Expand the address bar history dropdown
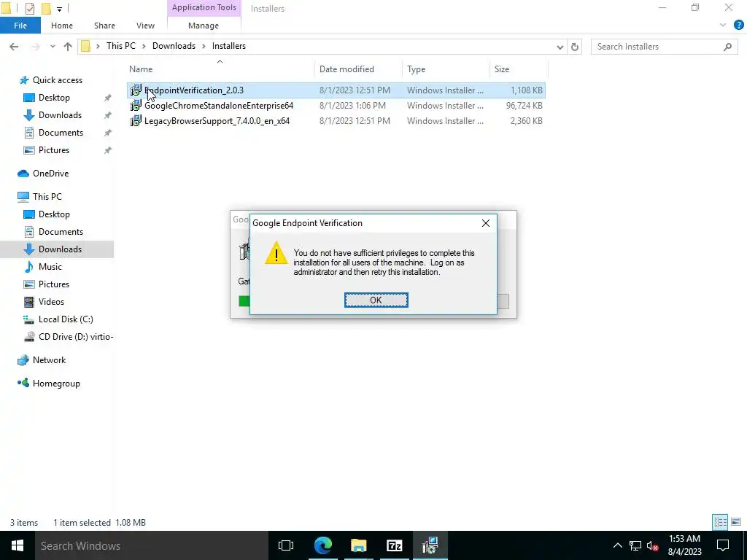Screen dimensions: 747x560 point(560,47)
